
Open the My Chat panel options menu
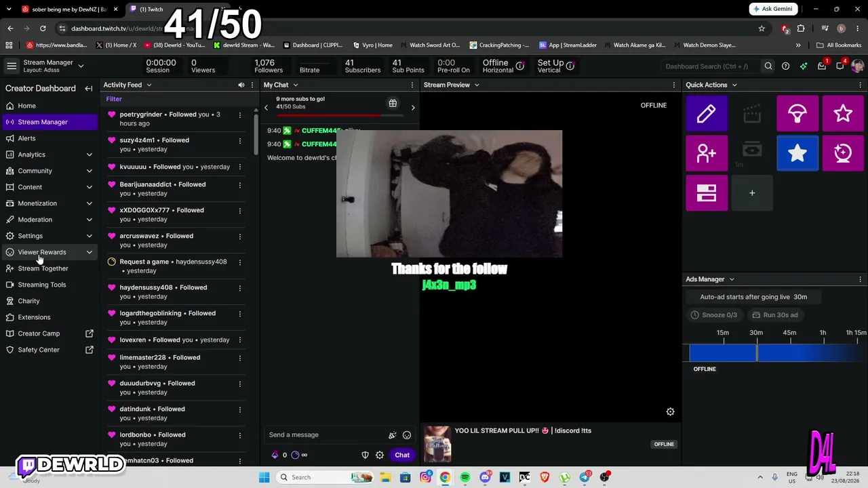(412, 85)
